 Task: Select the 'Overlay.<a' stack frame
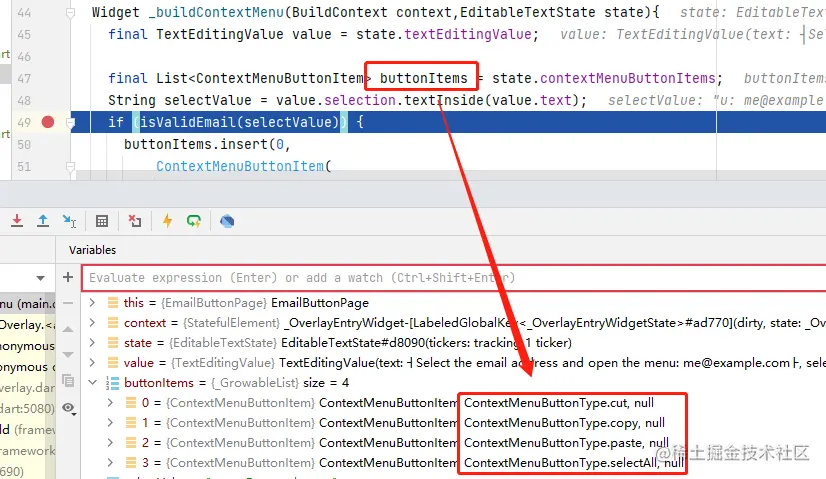27,325
